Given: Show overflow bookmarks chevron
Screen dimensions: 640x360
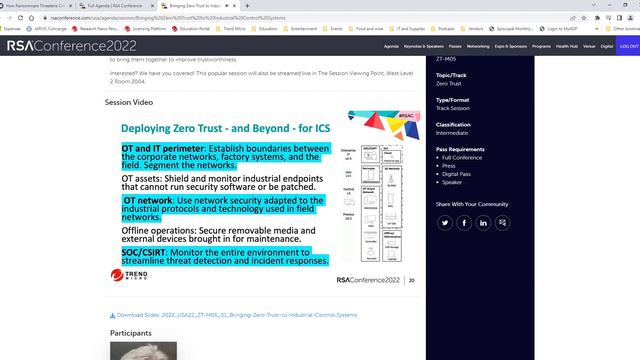Looking at the screenshot, I should 597,29.
